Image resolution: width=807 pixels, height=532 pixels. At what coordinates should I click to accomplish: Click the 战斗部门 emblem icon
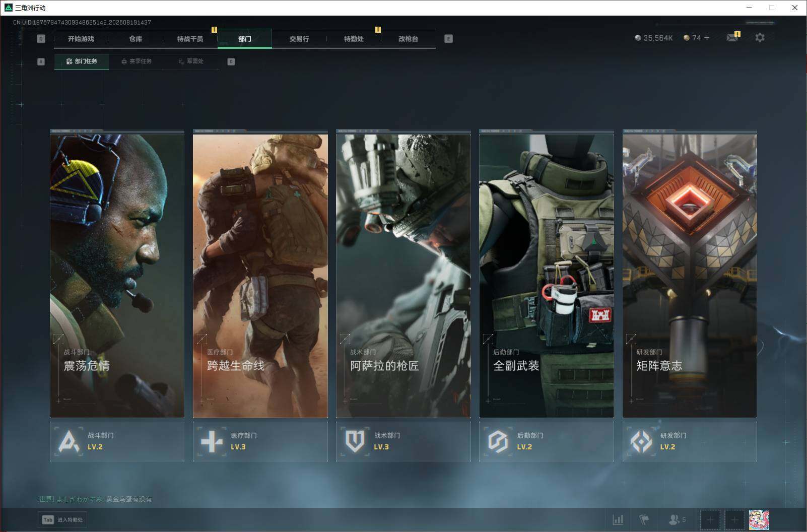point(69,442)
